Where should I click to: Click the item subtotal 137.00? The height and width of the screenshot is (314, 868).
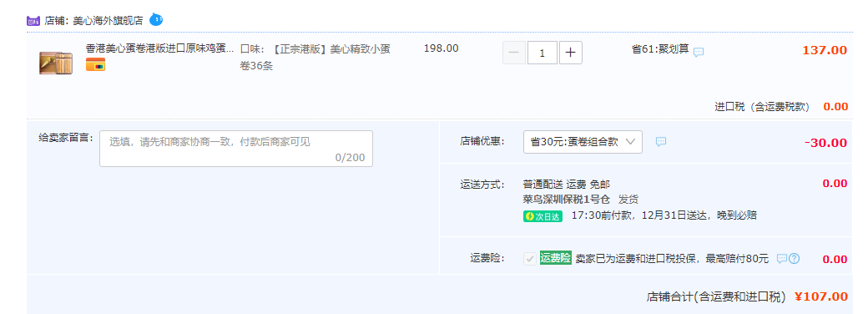[x=825, y=50]
